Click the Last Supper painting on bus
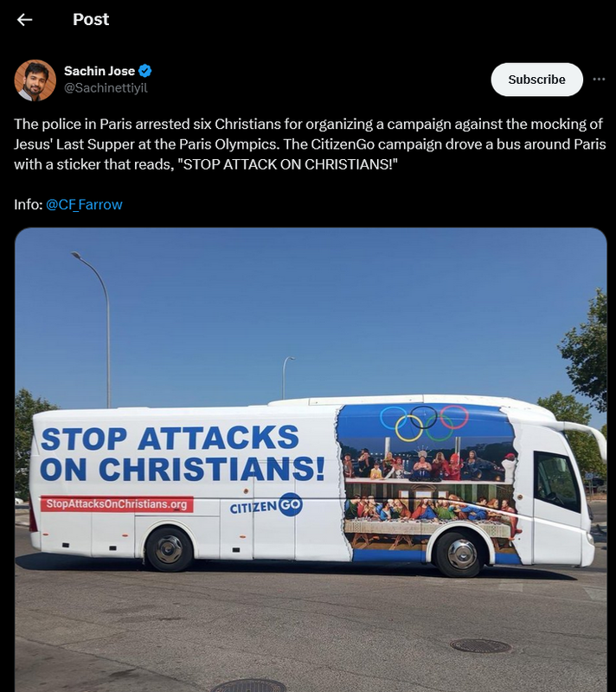This screenshot has height=692, width=616. pyautogui.click(x=430, y=516)
